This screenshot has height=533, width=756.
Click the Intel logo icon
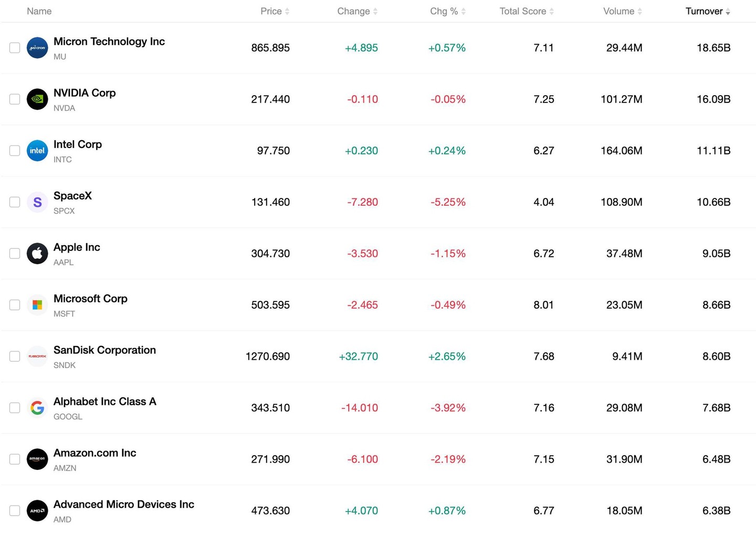tap(37, 151)
